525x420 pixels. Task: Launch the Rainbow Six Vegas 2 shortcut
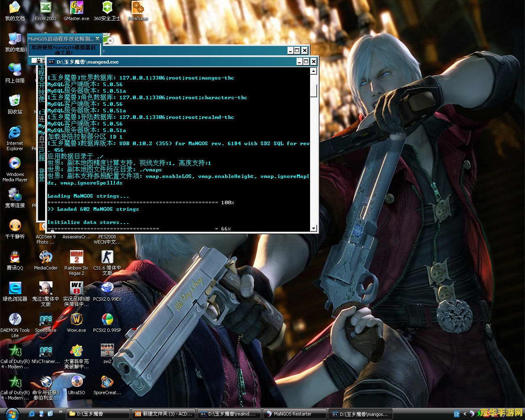76,263
